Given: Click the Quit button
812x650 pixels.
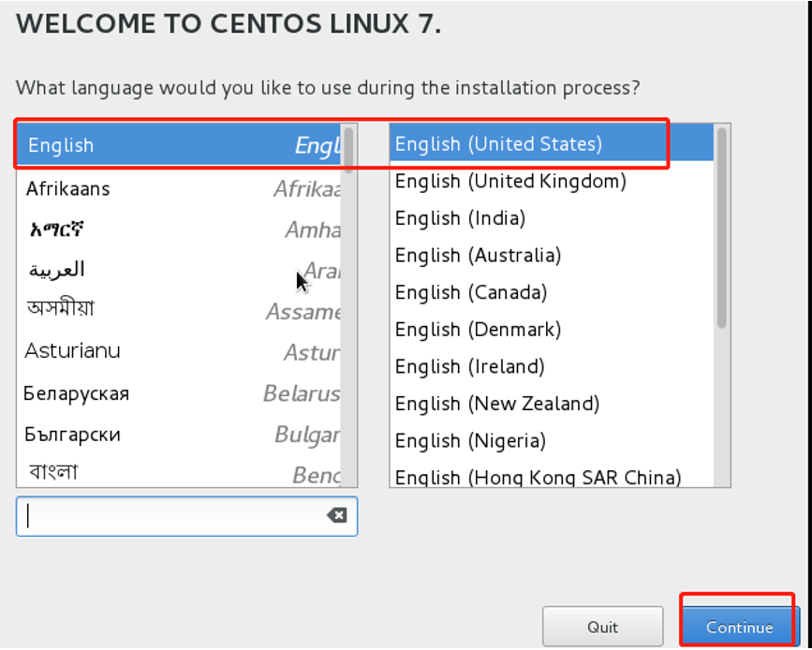Looking at the screenshot, I should tap(603, 628).
